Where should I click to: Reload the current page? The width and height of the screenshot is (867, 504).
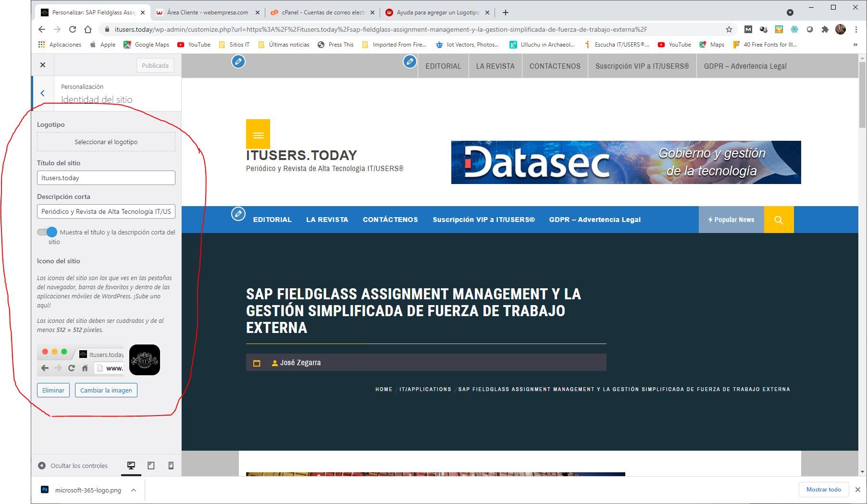pyautogui.click(x=73, y=29)
